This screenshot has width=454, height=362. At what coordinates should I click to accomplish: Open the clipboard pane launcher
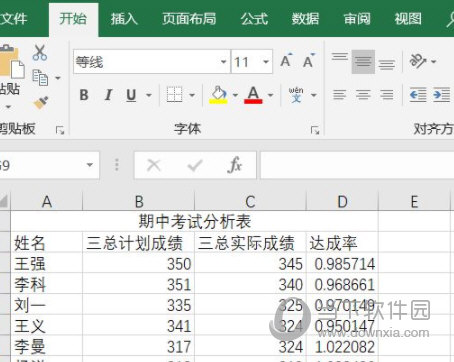(x=60, y=130)
